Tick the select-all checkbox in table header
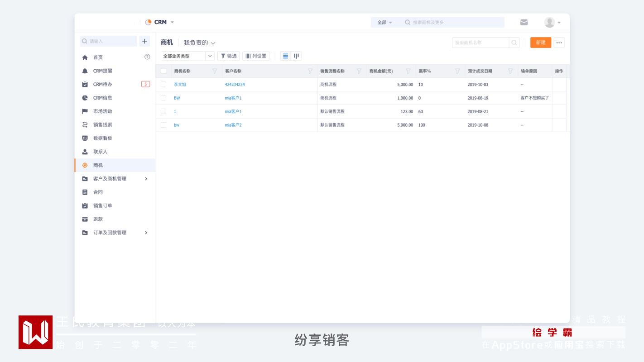Screen dimensions: 644x362 pos(163,71)
